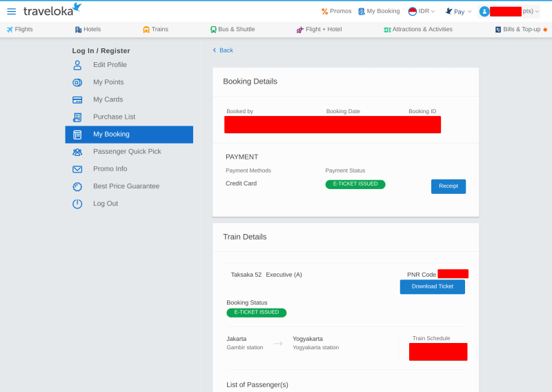This screenshot has height=392, width=552.
Task: Open My Booking link in header
Action: click(379, 11)
